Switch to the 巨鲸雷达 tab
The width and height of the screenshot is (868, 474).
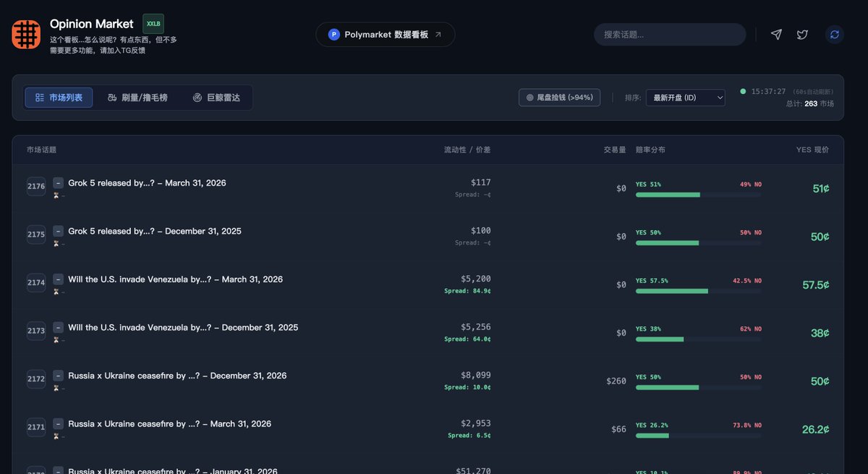coord(216,98)
